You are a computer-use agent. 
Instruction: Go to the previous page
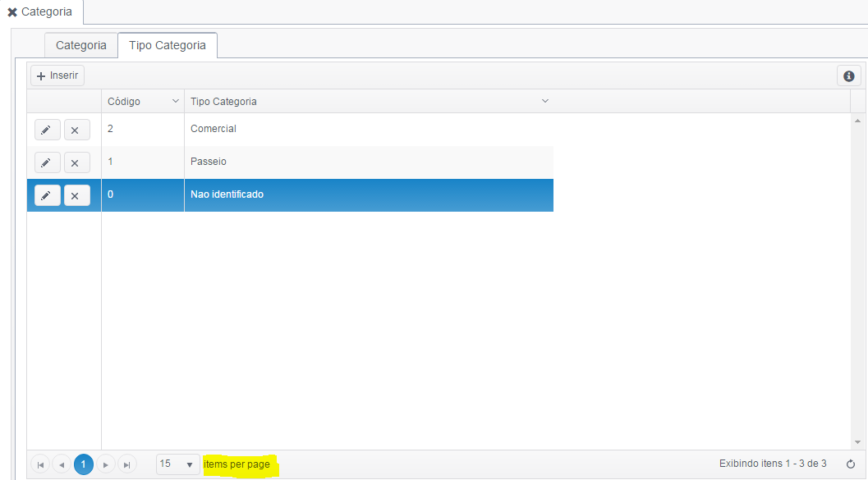[62, 464]
